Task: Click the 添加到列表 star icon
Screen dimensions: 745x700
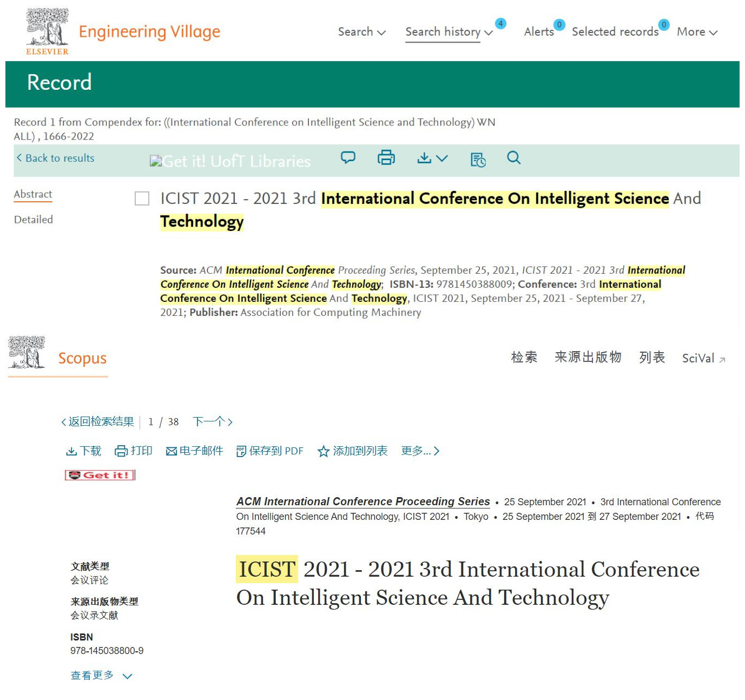Action: [324, 451]
